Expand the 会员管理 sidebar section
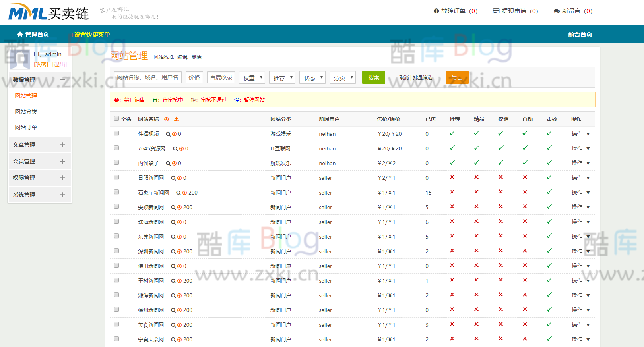The width and height of the screenshot is (644, 347). click(39, 161)
